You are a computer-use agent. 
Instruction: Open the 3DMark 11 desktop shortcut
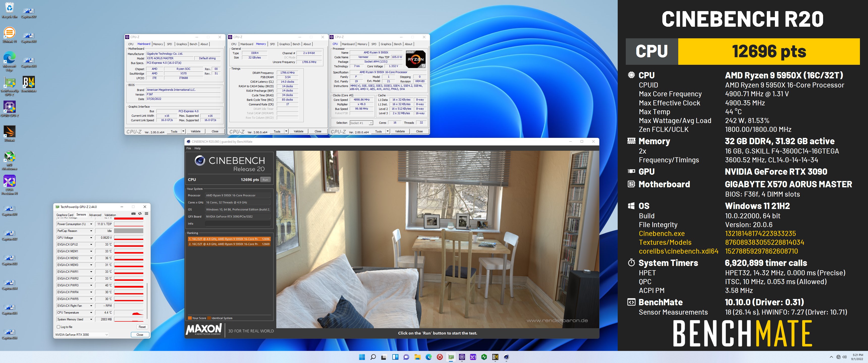coord(9,35)
